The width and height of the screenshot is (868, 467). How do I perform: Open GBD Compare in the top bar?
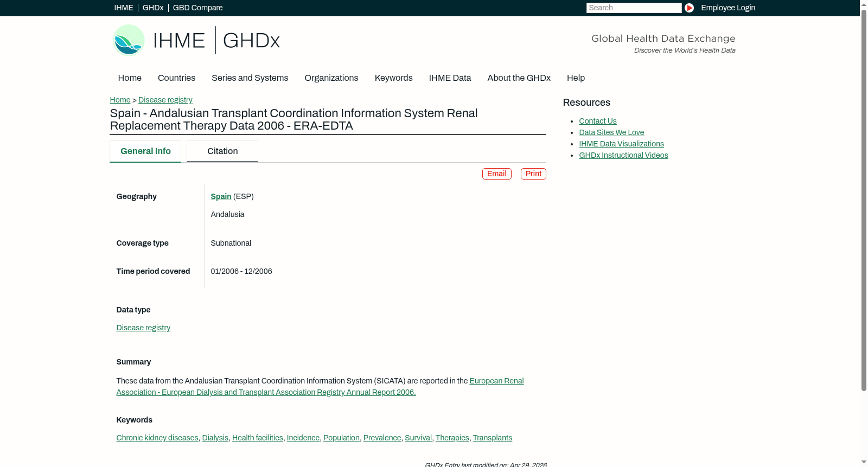197,8
